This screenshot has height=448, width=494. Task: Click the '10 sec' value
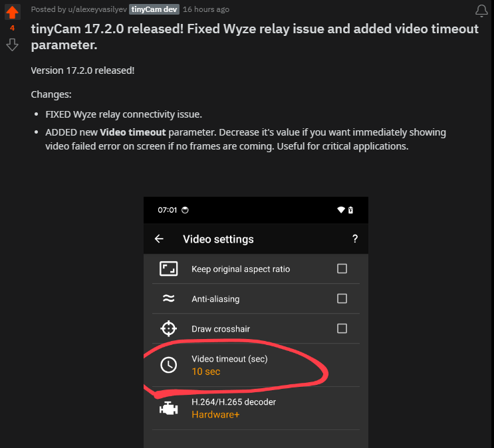[206, 372]
